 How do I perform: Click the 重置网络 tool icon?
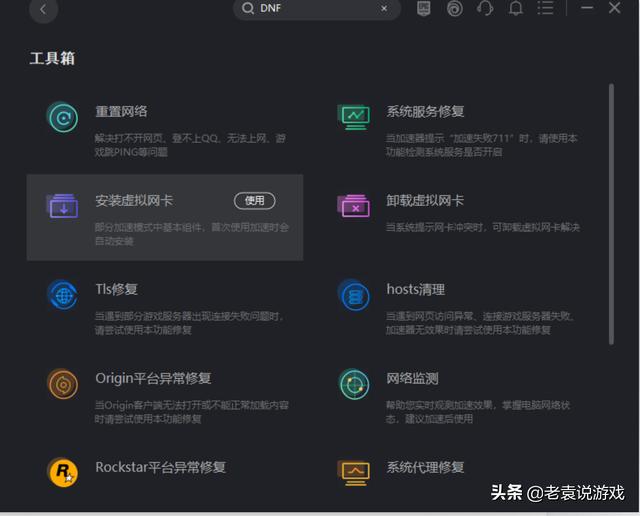pos(62,118)
